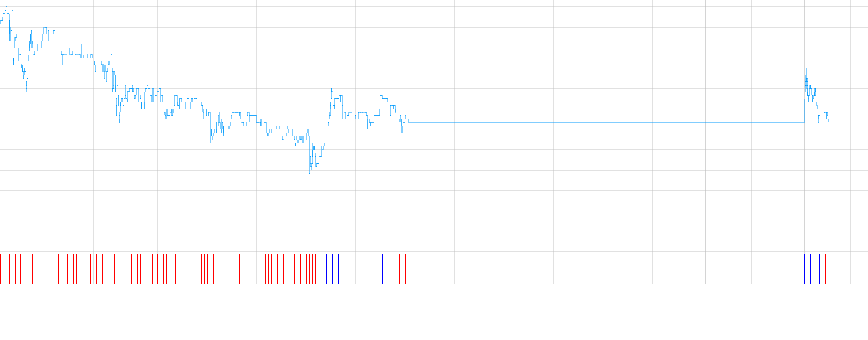This screenshot has height=340, width=868.
Task: Select the last blue marker before the long gap
Action: click(x=385, y=269)
